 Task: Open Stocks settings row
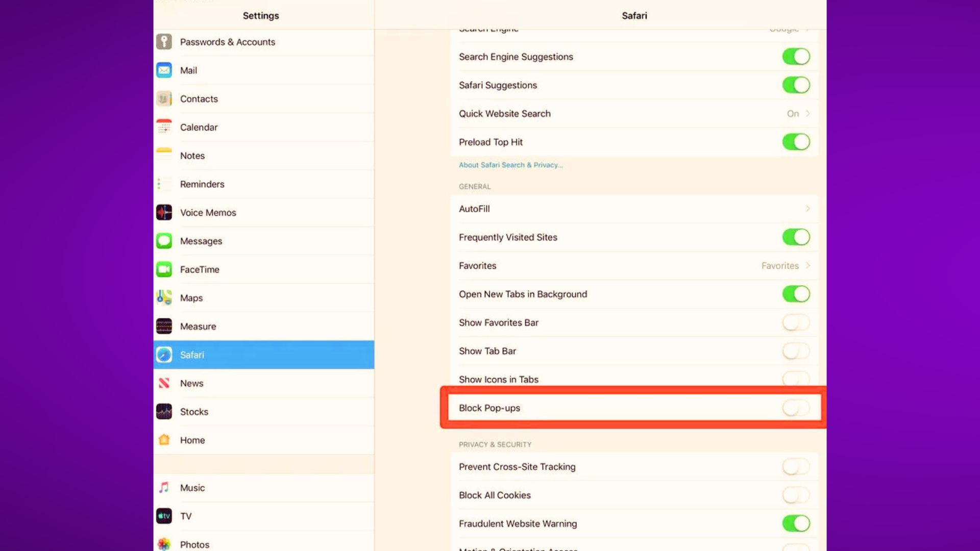tap(264, 411)
